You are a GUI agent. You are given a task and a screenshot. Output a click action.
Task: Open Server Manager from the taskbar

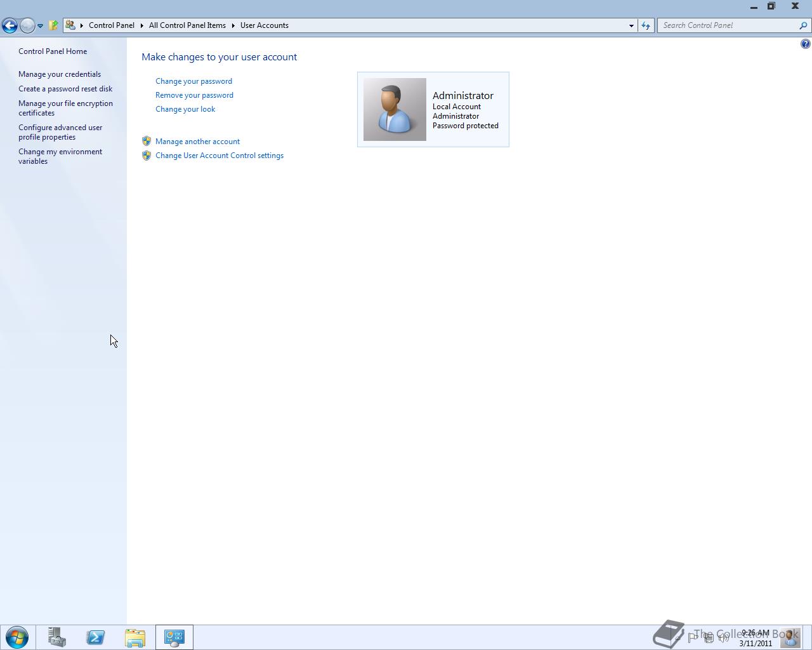coord(56,637)
